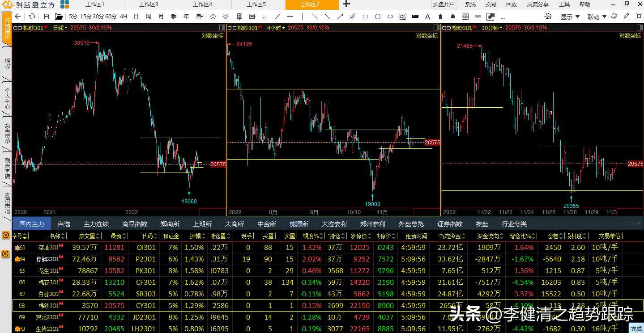Open the 主力连续 quote tab
This screenshot has height=333, width=644.
point(96,224)
